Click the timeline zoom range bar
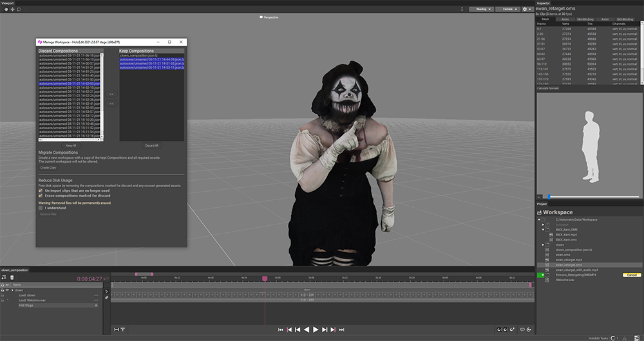This screenshot has height=341, width=644. [144, 274]
